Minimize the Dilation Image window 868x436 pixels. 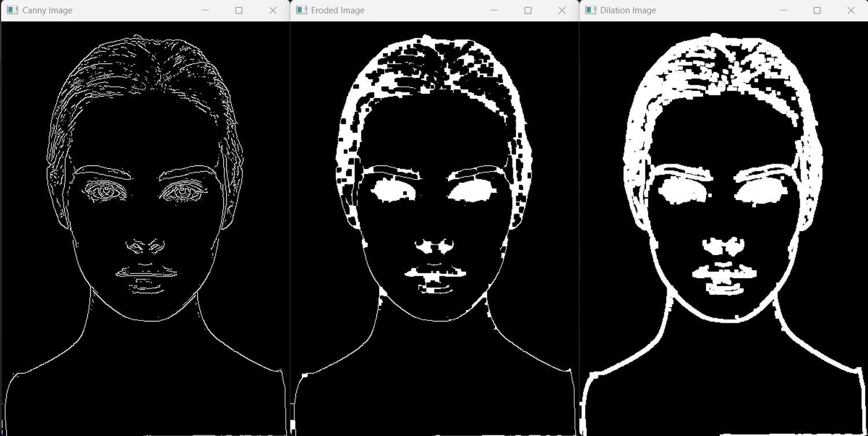783,10
